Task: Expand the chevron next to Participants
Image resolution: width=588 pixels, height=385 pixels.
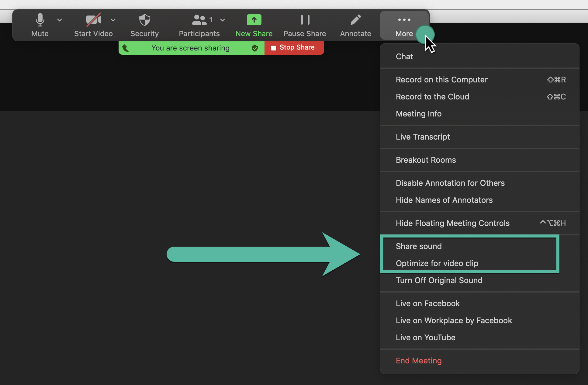Action: tap(223, 20)
